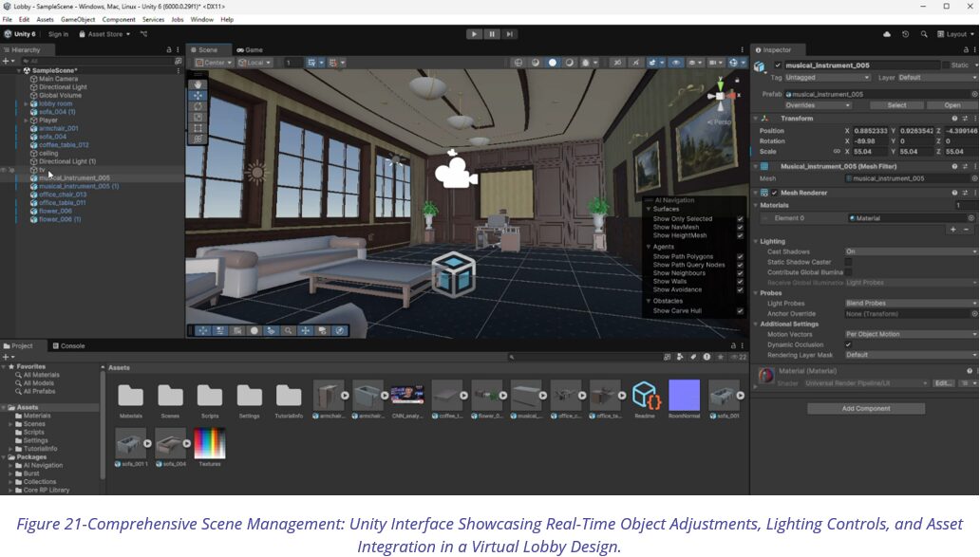Viewport: 980px width, 557px height.
Task: Disable Show Carve Hull checkbox
Action: pyautogui.click(x=740, y=311)
